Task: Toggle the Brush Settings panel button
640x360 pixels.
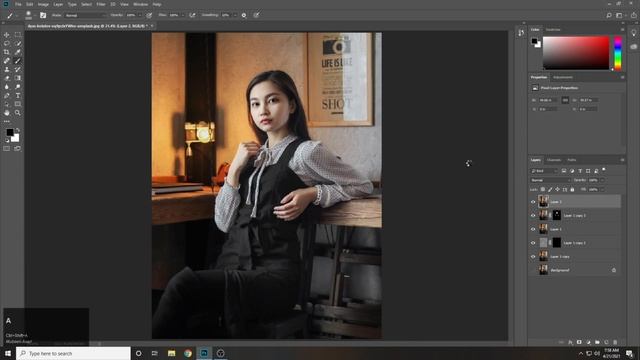Action: [x=43, y=15]
